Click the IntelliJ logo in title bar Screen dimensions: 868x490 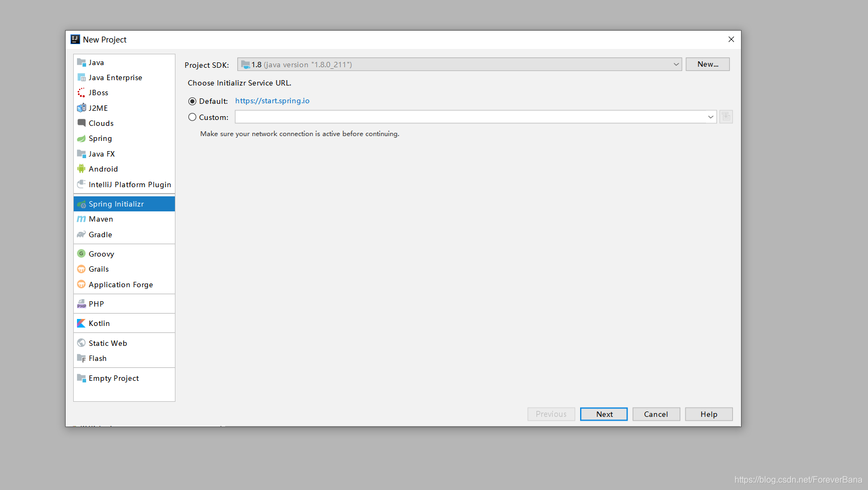coord(75,39)
